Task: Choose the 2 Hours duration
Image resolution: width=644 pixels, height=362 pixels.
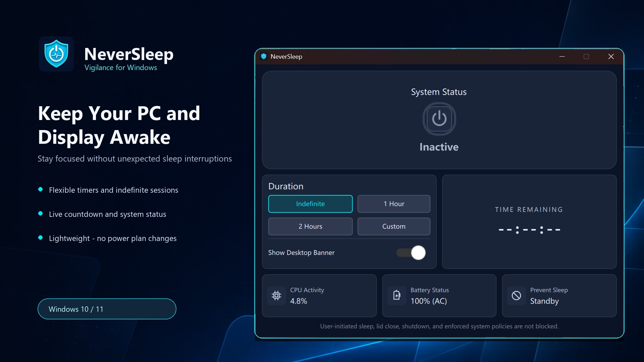Action: tap(310, 227)
